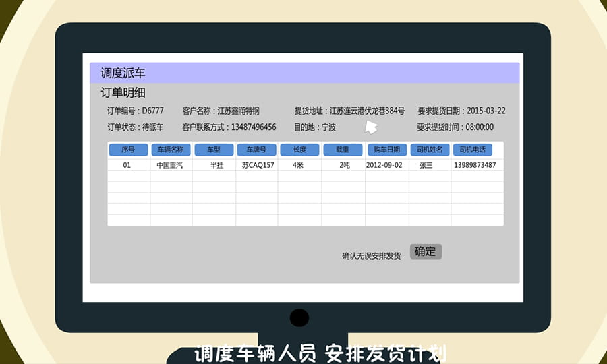This screenshot has width=607, height=364.
Task: Click the driver phone 13989873487 cell
Action: coord(475,165)
